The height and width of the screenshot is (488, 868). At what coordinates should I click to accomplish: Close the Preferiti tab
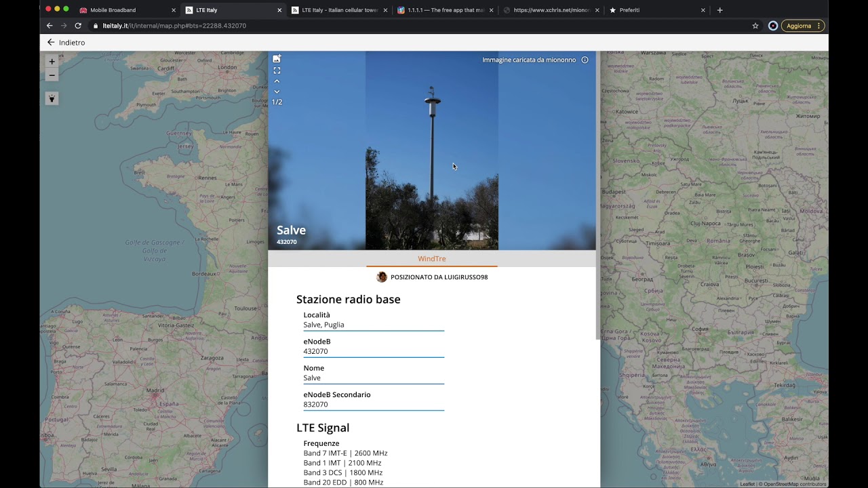point(703,10)
